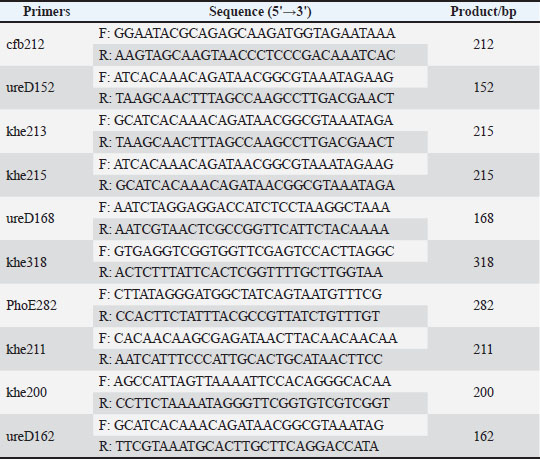Select the khe200 primer name
540x459 pixels.
[26, 393]
